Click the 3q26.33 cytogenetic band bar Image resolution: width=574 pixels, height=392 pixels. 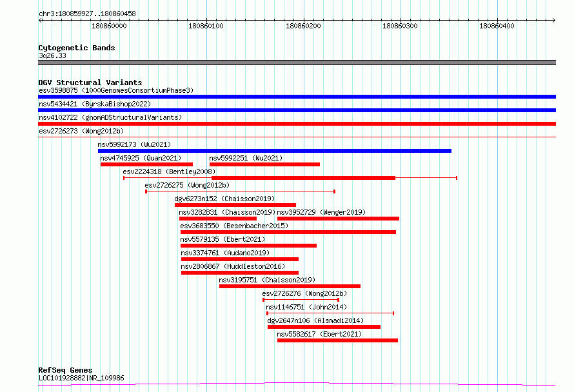[297, 63]
